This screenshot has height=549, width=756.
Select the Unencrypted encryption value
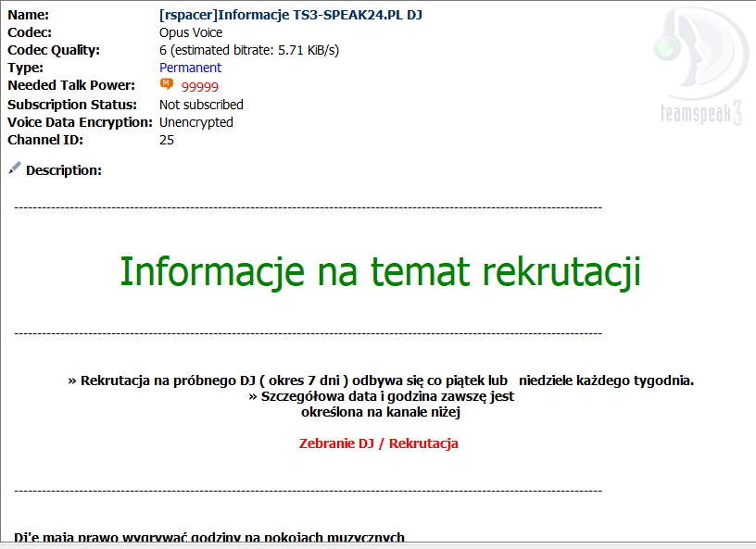[196, 122]
